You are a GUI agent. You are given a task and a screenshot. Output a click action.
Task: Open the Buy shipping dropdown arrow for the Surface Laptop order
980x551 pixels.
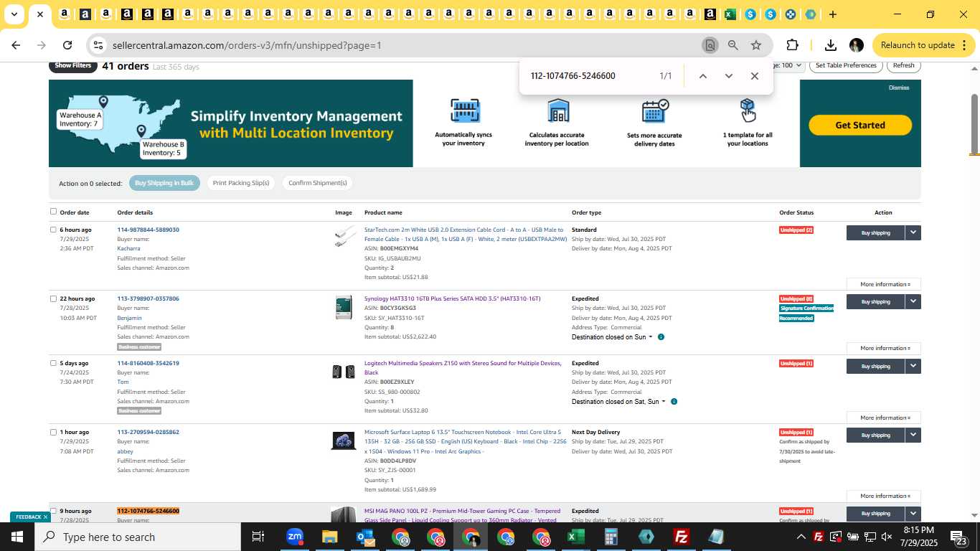tap(913, 435)
